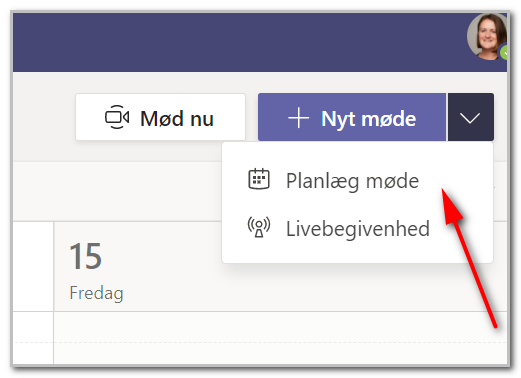This screenshot has height=378, width=521.
Task: Open the user profile picture
Action: 487,37
